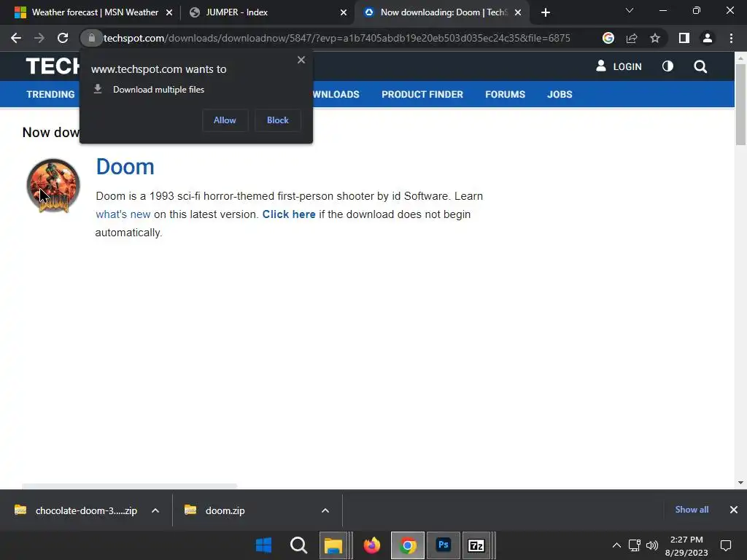Open the tab search dropdown arrow

630,10
